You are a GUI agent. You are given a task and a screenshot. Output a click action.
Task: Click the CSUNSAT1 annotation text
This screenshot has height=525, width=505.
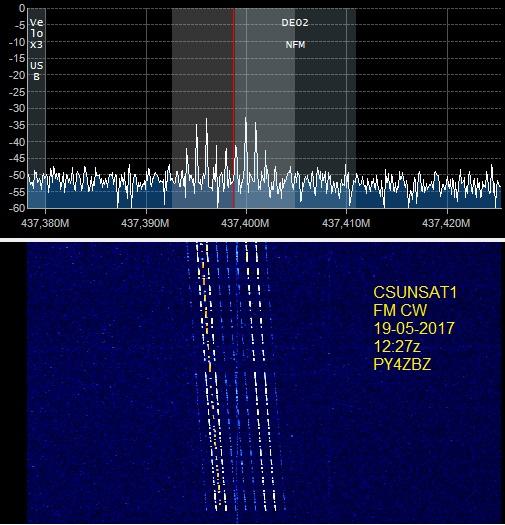[x=415, y=292]
